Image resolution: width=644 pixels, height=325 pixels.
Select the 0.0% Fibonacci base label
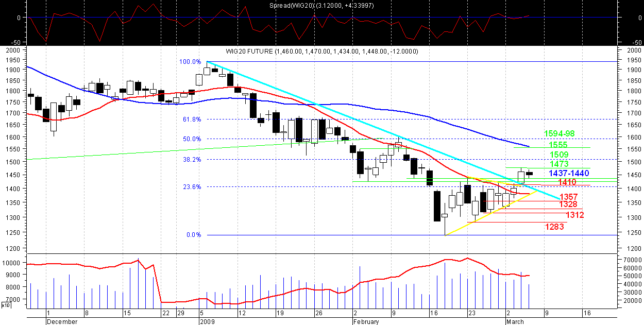[194, 235]
